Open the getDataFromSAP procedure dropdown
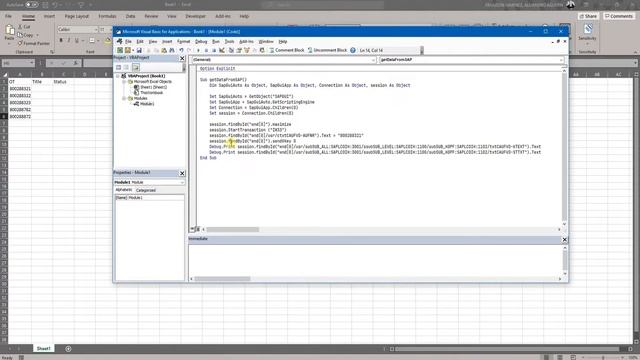The width and height of the screenshot is (640, 360). (x=561, y=60)
